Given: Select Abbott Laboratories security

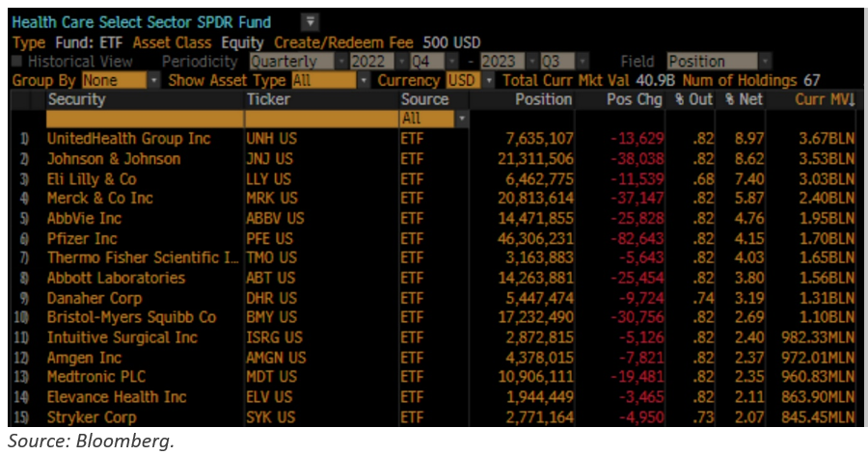Looking at the screenshot, I should click(116, 278).
